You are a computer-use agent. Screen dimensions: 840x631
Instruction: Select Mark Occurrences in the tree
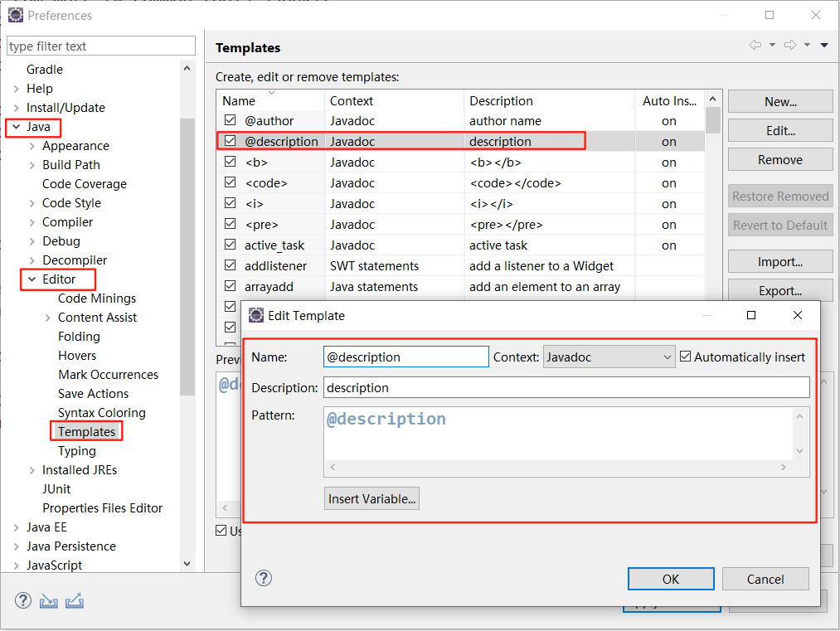click(109, 375)
